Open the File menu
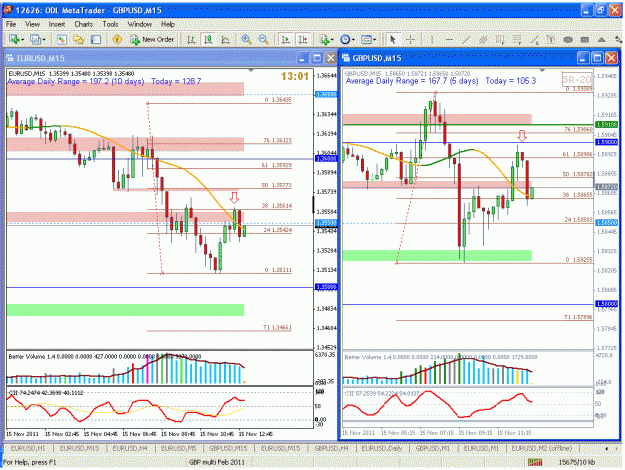 click(11, 24)
